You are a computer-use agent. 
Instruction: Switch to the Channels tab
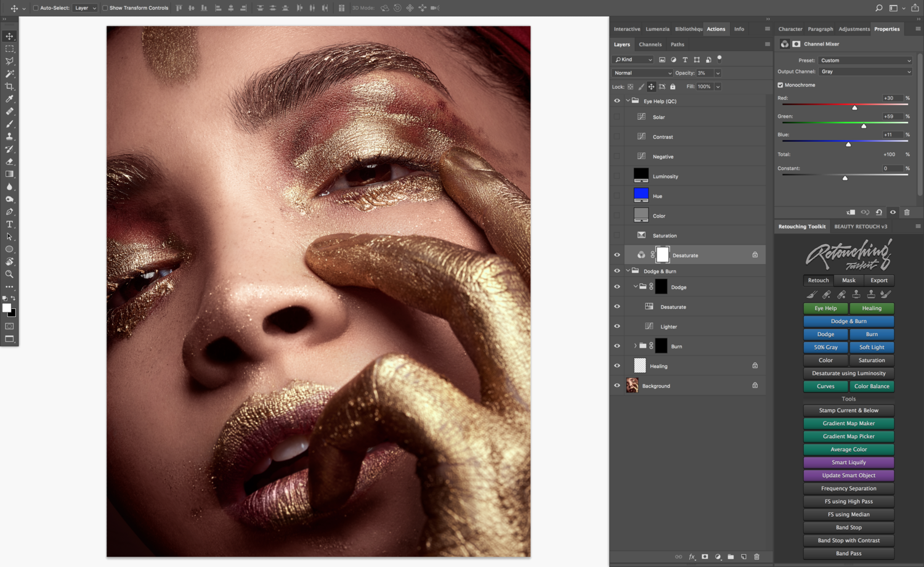click(650, 44)
